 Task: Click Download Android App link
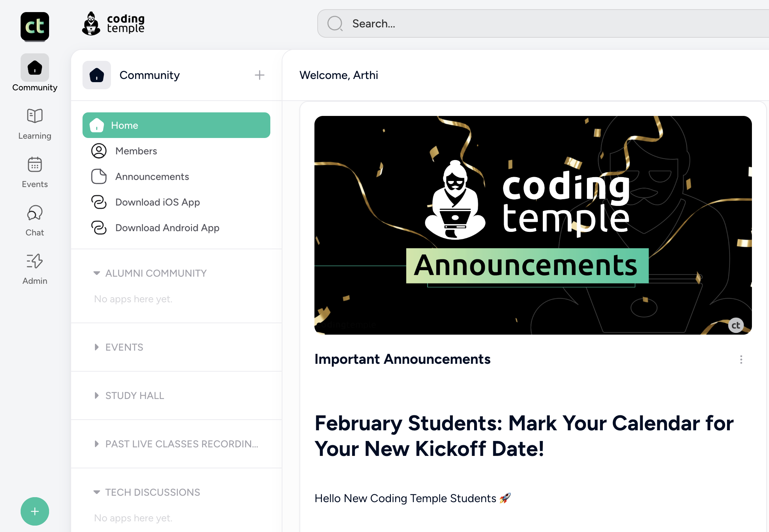pyautogui.click(x=167, y=228)
